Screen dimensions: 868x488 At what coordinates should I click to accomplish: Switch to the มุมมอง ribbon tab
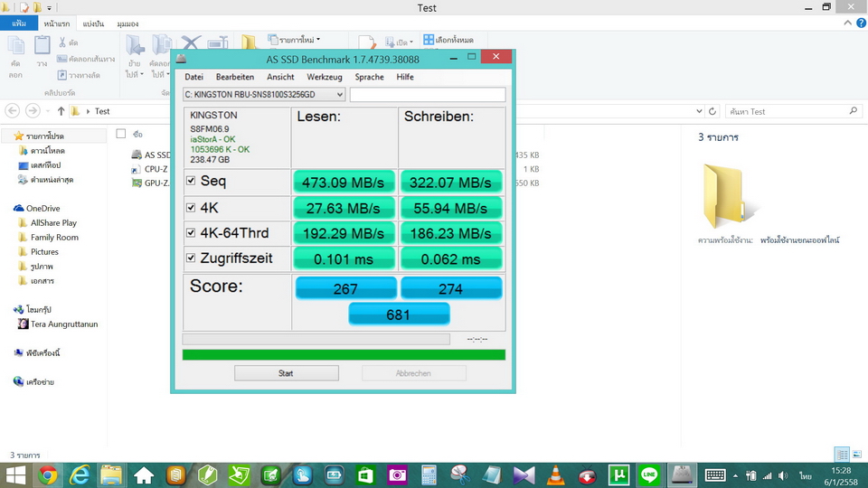pos(127,23)
